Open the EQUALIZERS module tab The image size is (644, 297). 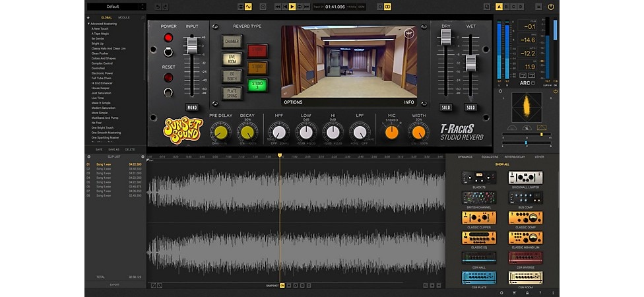point(490,157)
